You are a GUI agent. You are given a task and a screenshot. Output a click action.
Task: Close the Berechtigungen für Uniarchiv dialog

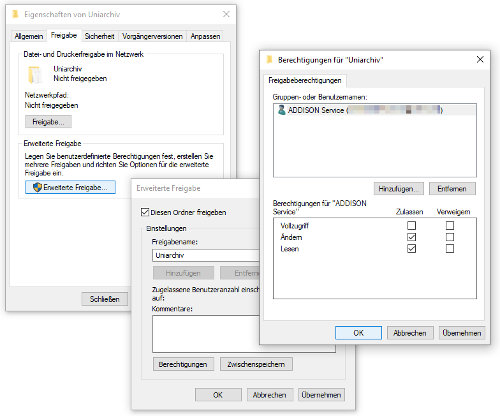480,60
